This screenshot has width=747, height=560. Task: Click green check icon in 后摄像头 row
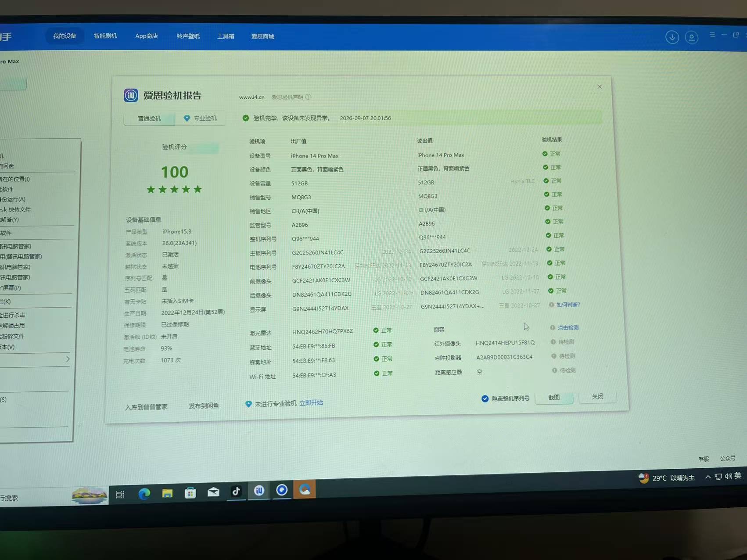point(551,291)
